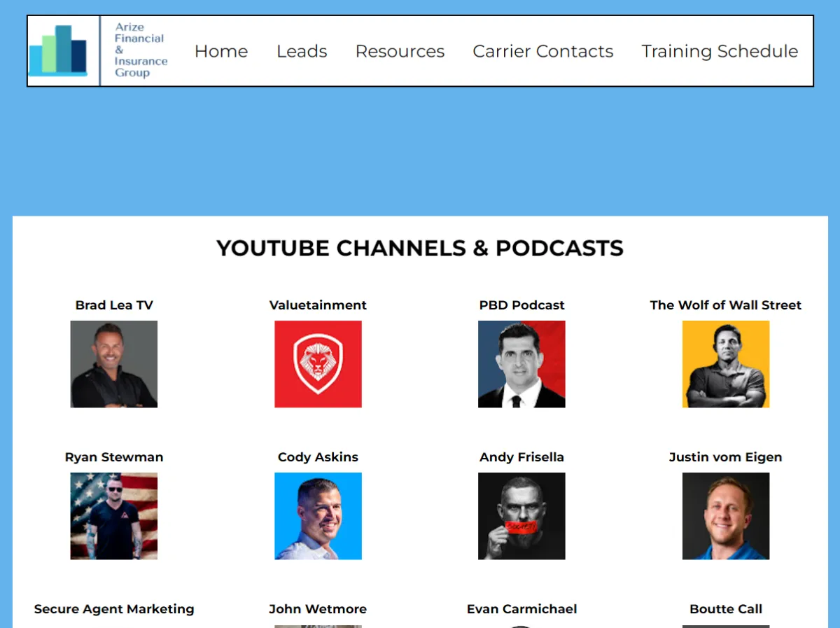Click The Wolf of Wall Street image
This screenshot has width=840, height=628.
click(726, 364)
